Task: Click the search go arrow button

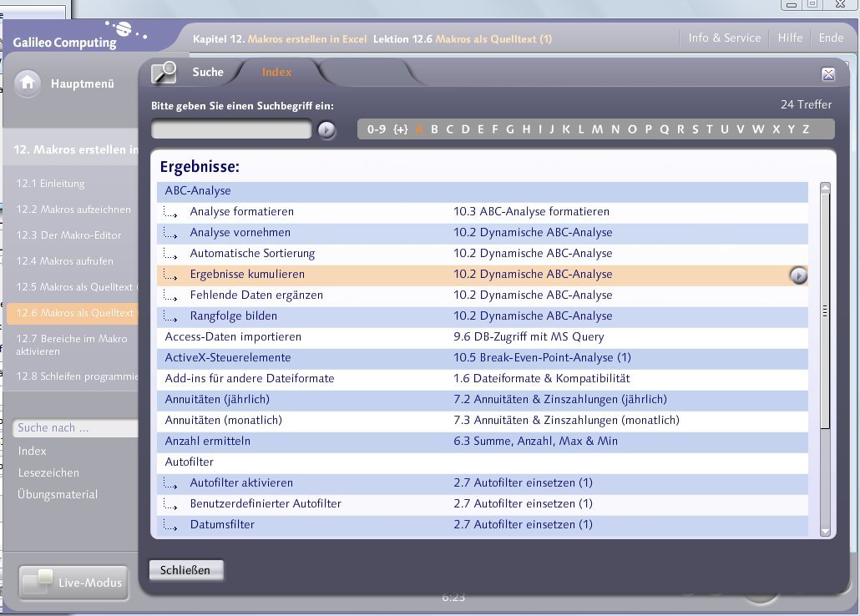Action: (326, 129)
